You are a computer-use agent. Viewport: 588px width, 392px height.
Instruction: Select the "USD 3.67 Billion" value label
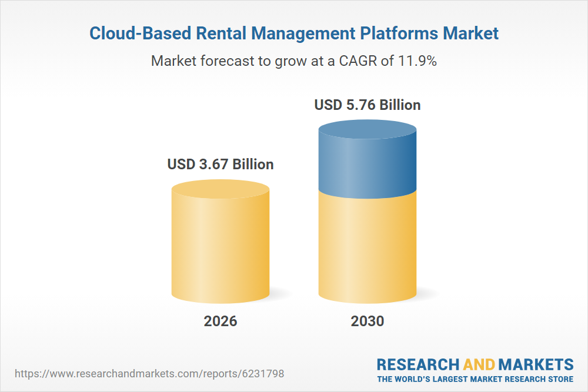(x=220, y=164)
